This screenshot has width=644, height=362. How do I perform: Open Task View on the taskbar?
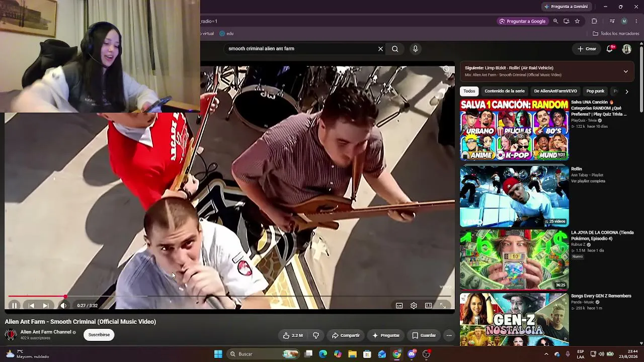(308, 354)
